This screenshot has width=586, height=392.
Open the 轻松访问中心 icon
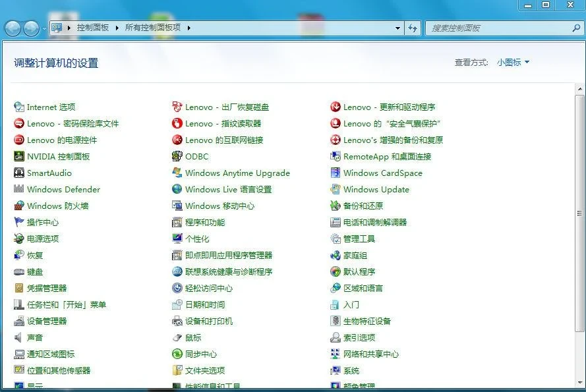click(x=177, y=288)
